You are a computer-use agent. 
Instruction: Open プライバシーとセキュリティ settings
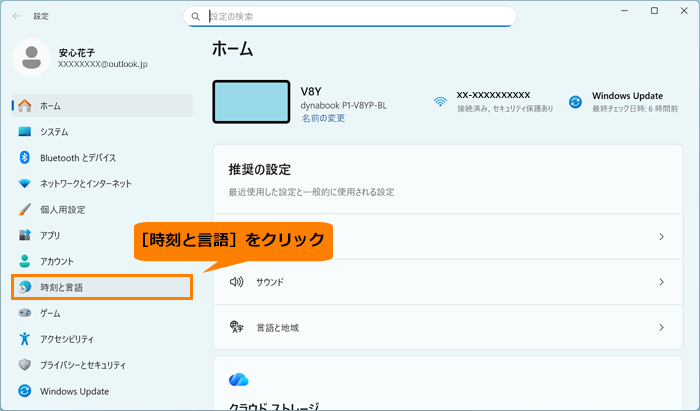click(102, 365)
